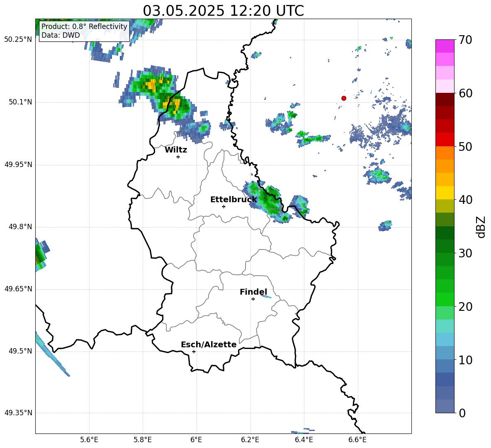Click the colorbar tick label 40
The height and width of the screenshot is (448, 491).
465,200
